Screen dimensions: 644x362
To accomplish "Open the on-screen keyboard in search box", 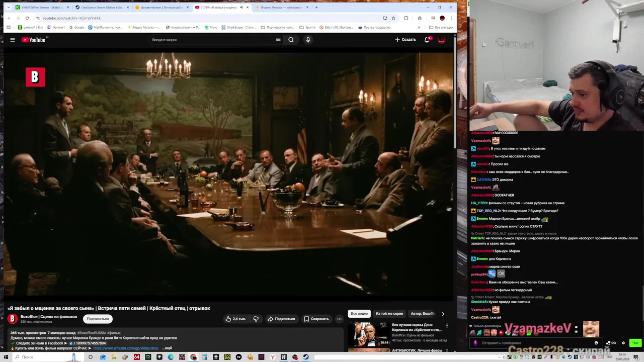I will point(278,40).
